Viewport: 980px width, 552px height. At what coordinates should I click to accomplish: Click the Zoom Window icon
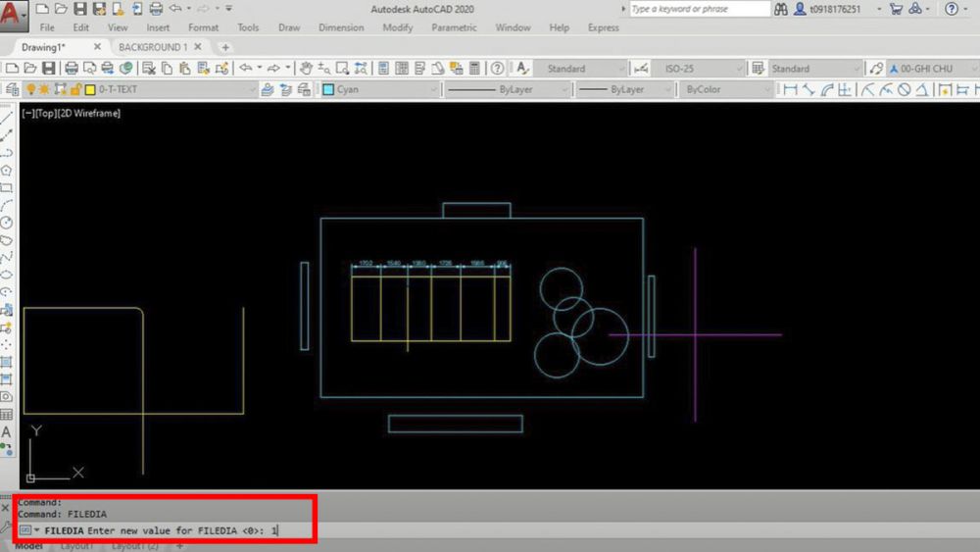pos(342,68)
